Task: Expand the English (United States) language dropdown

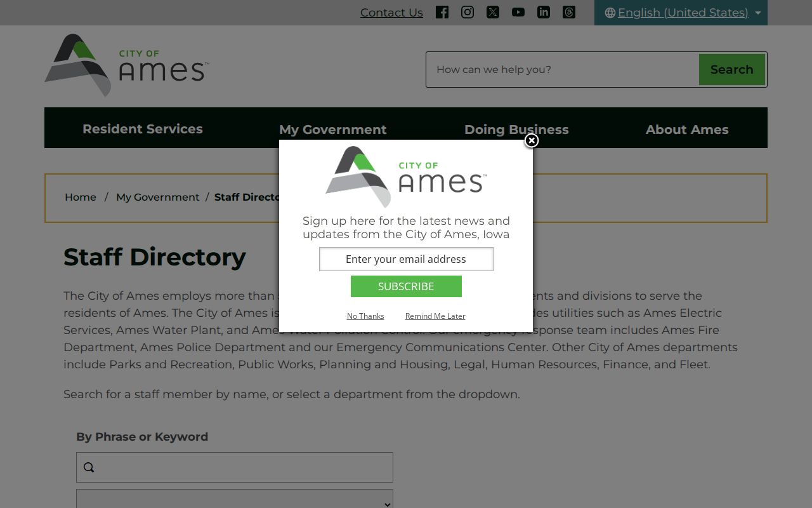Action: tap(681, 13)
